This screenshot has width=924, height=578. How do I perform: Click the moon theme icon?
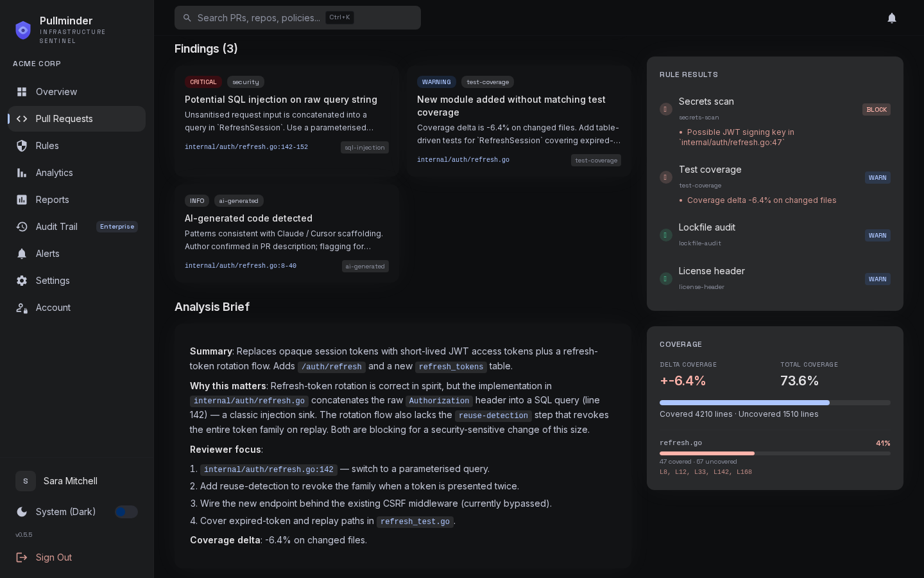click(x=22, y=512)
